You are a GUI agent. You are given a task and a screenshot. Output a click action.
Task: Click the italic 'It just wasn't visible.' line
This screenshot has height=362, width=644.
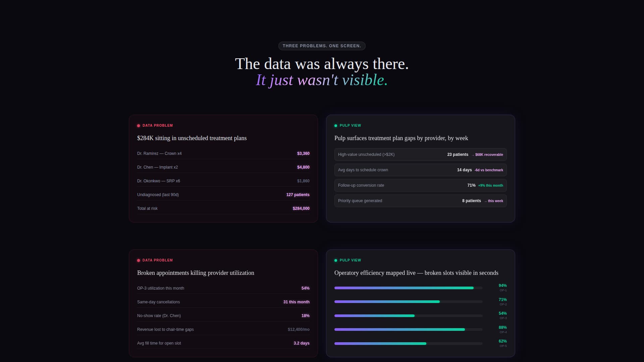tap(322, 80)
